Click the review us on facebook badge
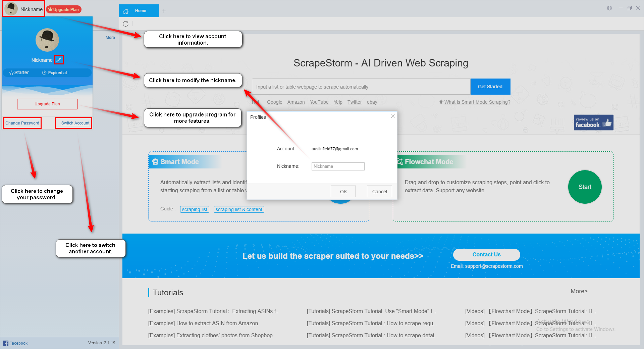 (x=593, y=122)
